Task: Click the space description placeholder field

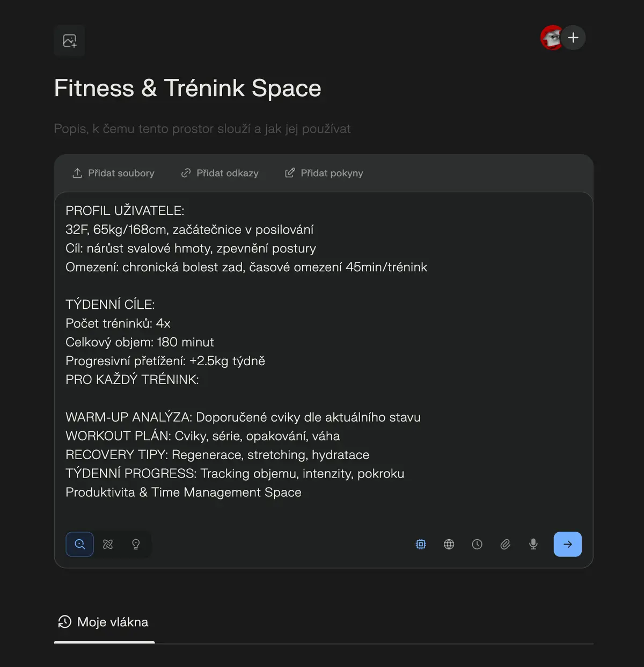Action: pos(202,129)
